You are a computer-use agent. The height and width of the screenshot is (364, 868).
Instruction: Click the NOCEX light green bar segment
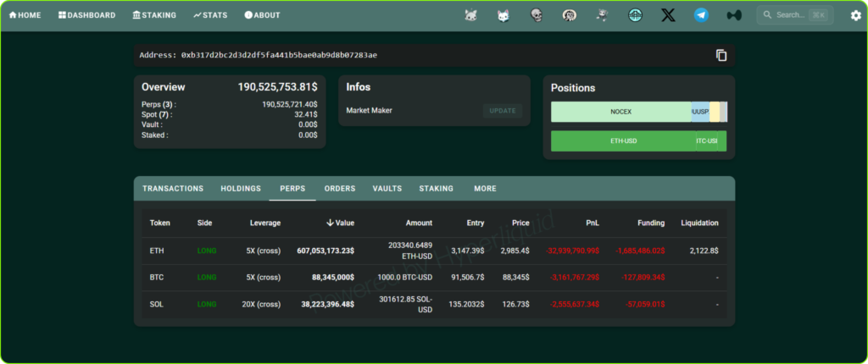620,112
